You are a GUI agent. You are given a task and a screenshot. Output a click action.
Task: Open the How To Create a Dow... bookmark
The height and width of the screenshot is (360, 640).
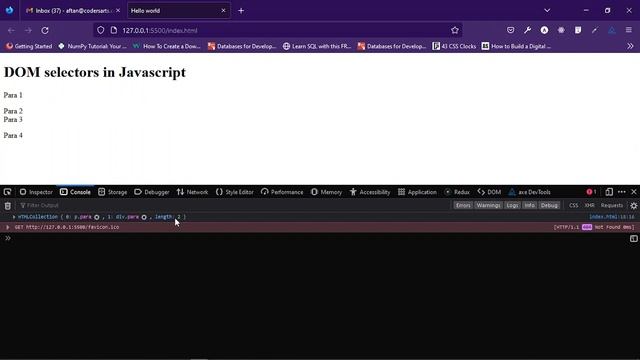pos(167,46)
